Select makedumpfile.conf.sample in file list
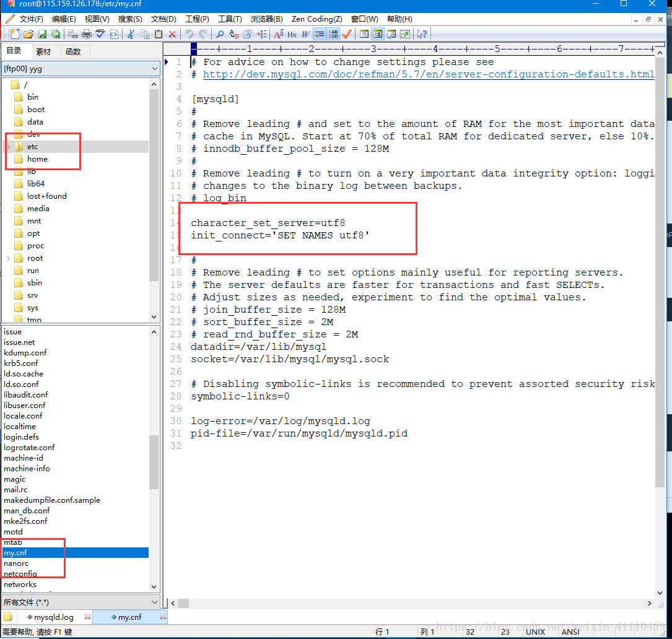The height and width of the screenshot is (639, 672). [52, 500]
